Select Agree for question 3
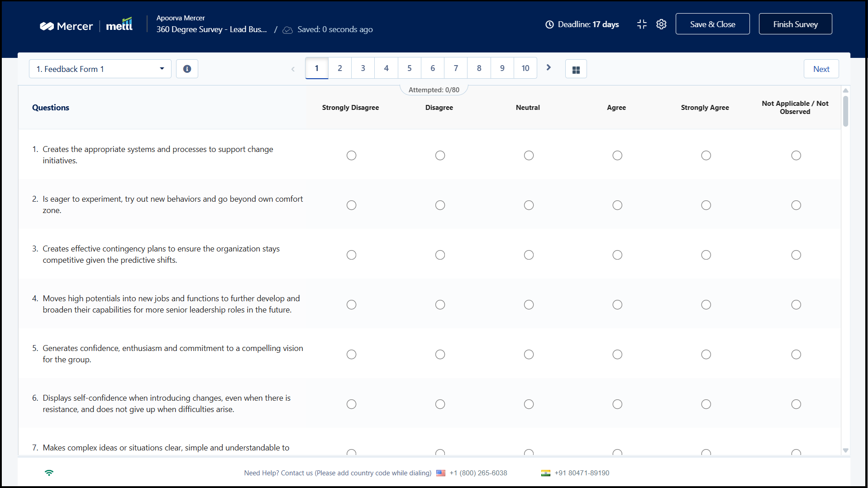Image resolution: width=868 pixels, height=488 pixels. [617, 255]
